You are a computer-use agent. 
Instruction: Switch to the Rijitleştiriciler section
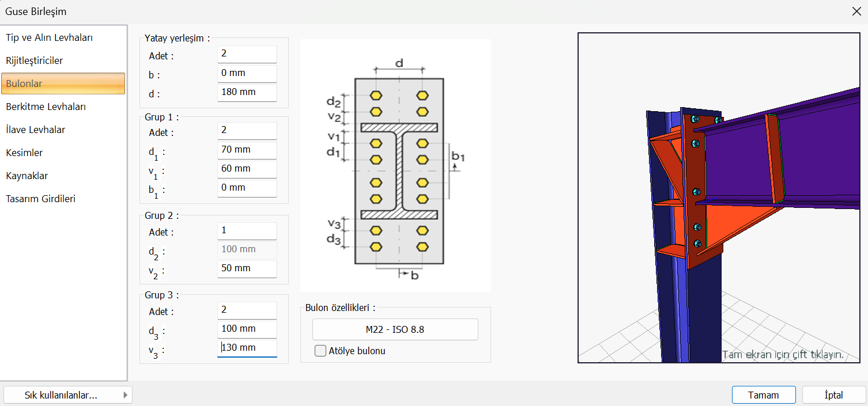tap(35, 60)
